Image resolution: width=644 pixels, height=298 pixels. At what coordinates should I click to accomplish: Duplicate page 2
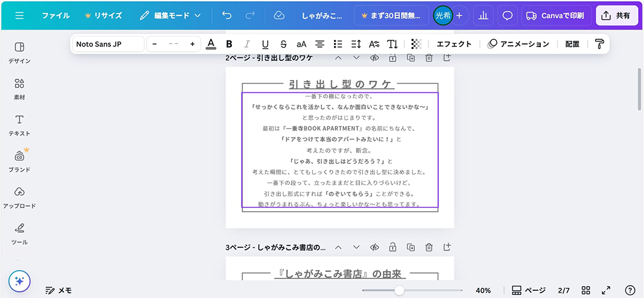tap(411, 58)
